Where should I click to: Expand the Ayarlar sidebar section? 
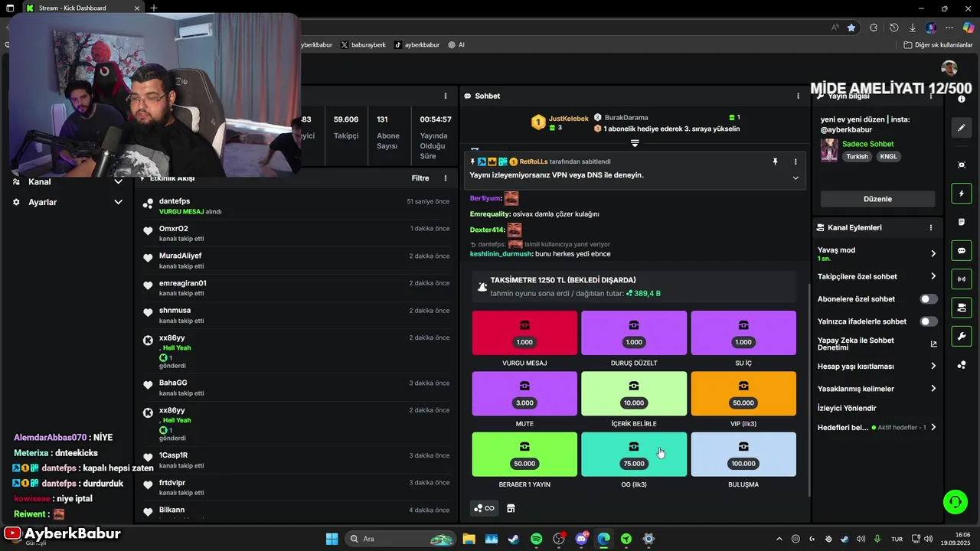pos(118,202)
